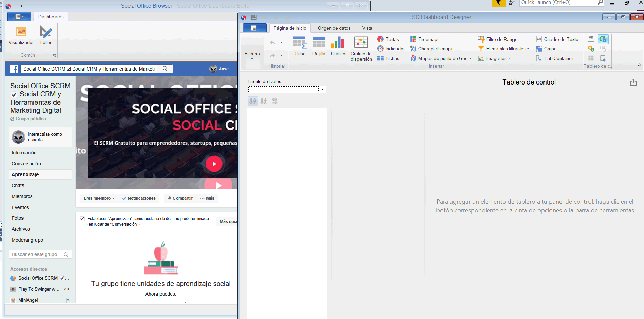Collapse the Designer ribbon
The height and width of the screenshot is (319, 644).
tap(639, 65)
